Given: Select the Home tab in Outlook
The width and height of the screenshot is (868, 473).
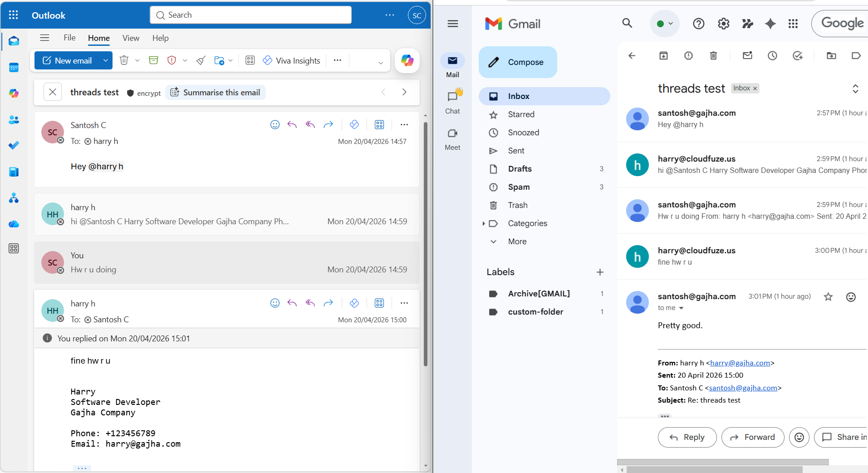Looking at the screenshot, I should point(99,38).
